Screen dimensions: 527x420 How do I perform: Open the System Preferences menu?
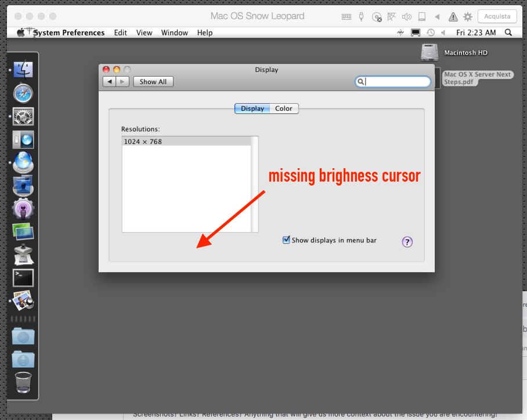(69, 32)
